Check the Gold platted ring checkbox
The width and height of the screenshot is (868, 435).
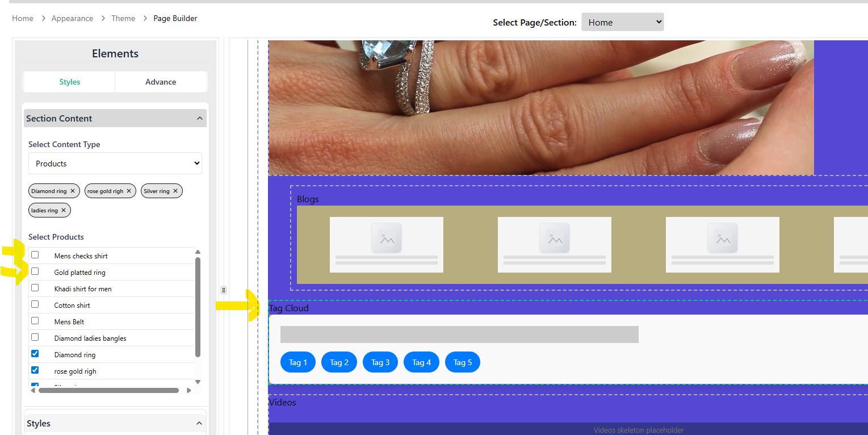tap(35, 271)
